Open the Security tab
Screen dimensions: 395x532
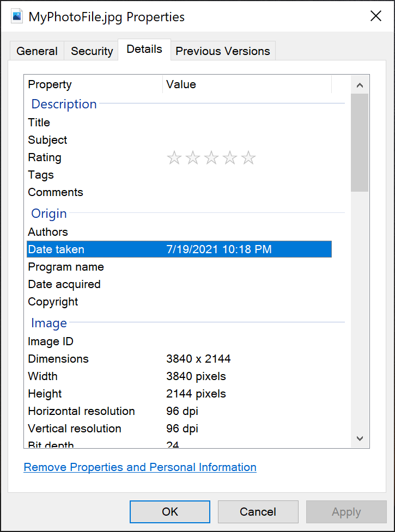[x=92, y=51]
